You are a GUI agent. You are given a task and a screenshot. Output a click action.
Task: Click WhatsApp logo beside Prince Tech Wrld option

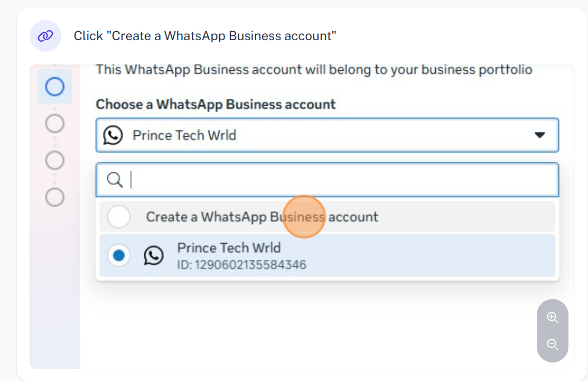click(154, 256)
